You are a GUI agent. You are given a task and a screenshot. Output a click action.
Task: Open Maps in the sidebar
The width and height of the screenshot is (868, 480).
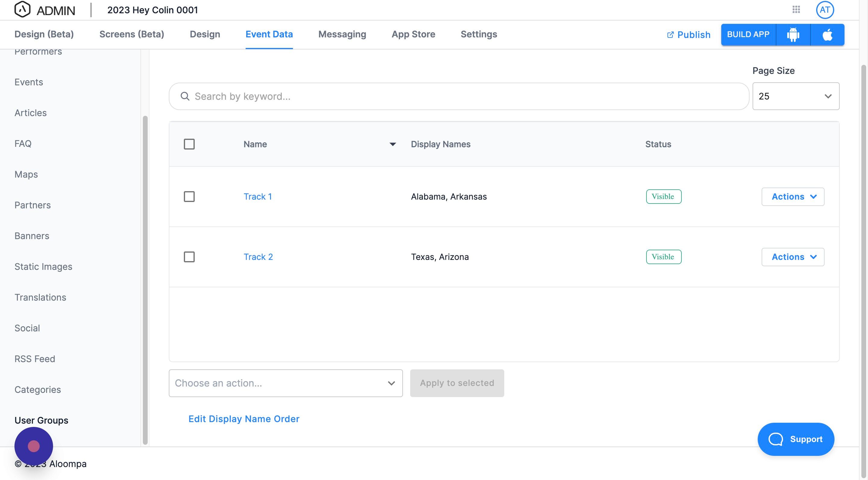[x=26, y=175]
